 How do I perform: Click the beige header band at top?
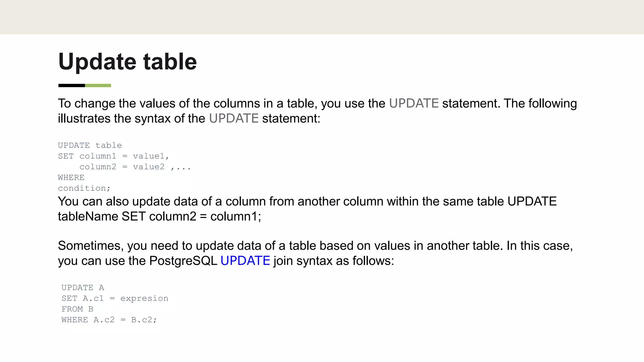322,17
